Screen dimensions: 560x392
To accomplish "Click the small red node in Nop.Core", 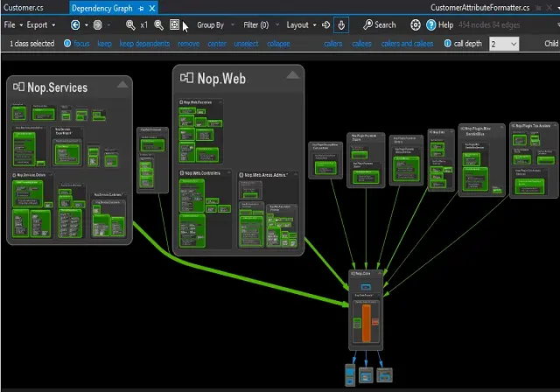I will point(375,322).
